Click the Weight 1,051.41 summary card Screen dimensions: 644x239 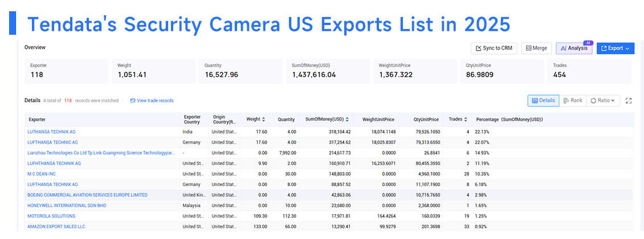pyautogui.click(x=154, y=71)
